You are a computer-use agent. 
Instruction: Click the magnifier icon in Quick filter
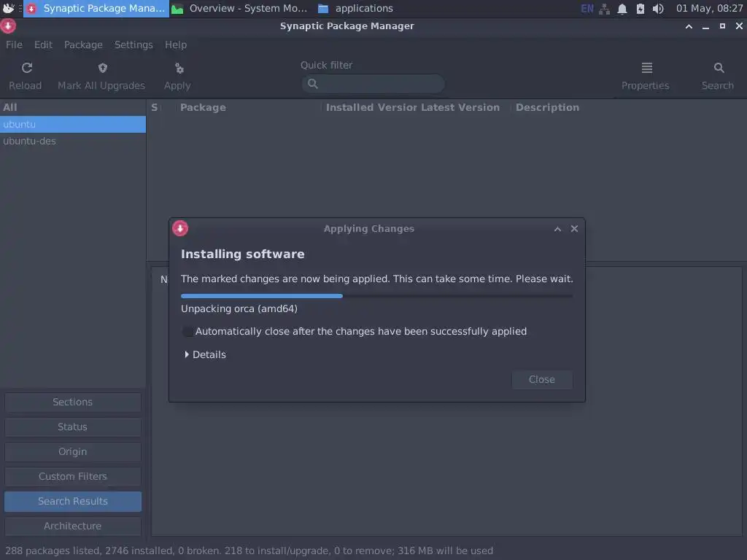click(x=312, y=84)
